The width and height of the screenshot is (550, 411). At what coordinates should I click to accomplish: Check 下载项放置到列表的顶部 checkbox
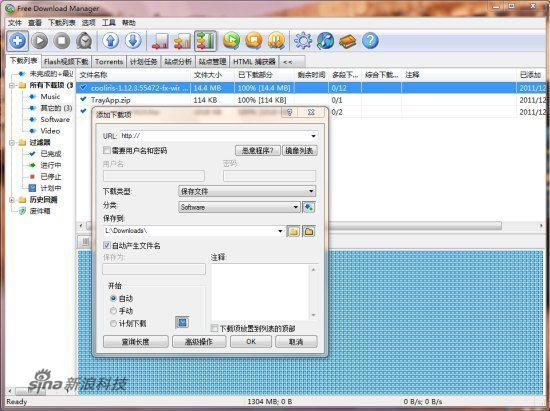point(214,328)
